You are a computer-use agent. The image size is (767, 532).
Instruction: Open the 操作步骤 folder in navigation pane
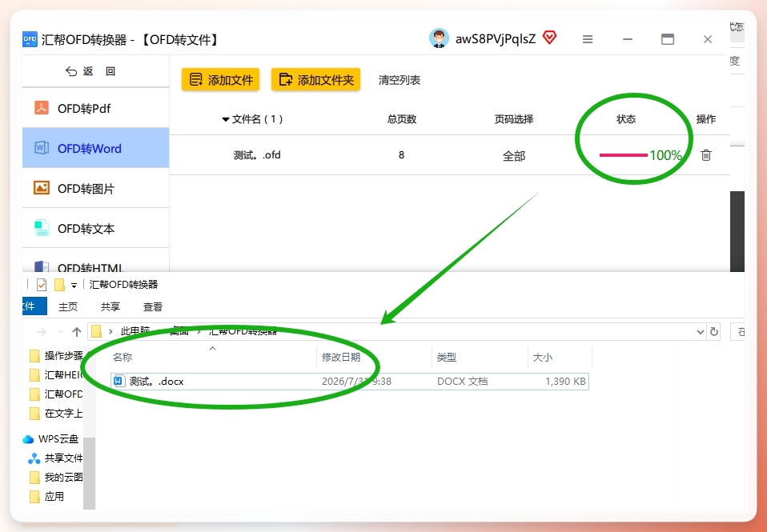pyautogui.click(x=56, y=355)
